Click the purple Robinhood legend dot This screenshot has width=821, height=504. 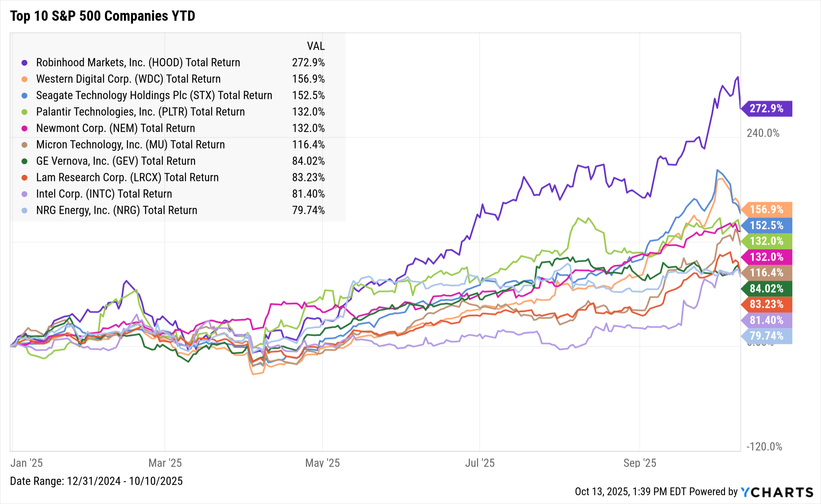(25, 63)
